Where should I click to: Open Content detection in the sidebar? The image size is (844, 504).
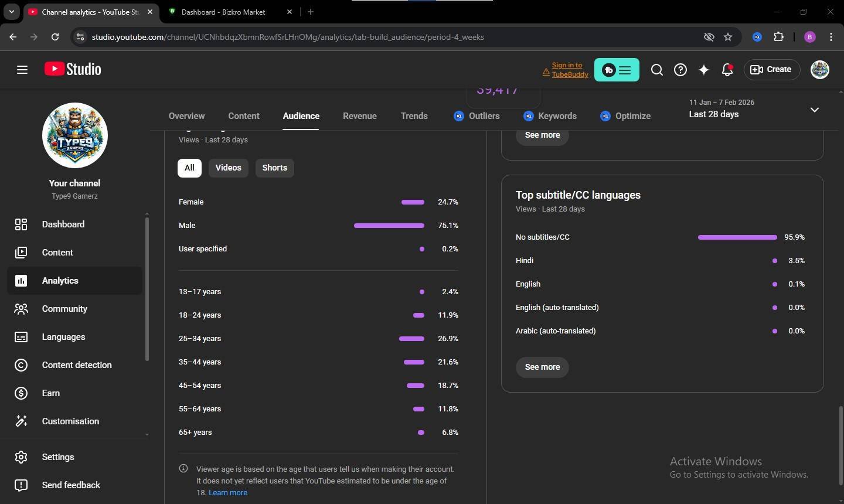[x=76, y=365]
